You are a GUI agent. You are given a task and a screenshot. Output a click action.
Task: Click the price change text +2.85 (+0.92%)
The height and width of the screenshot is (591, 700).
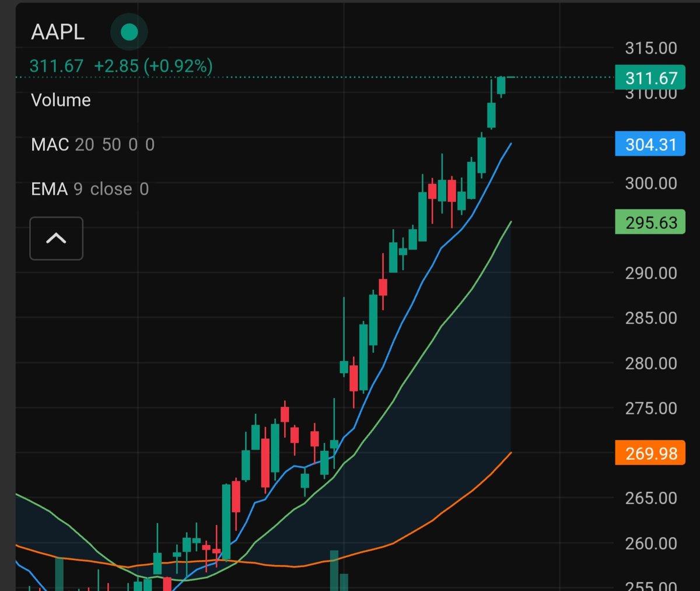click(x=153, y=65)
